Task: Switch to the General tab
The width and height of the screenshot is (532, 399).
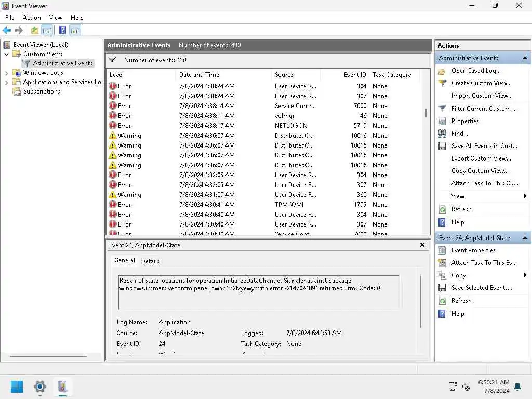Action: click(125, 260)
